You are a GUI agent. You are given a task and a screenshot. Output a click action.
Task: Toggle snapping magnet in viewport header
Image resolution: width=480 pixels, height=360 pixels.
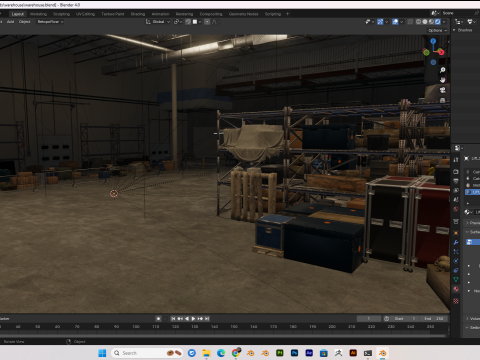[188, 22]
